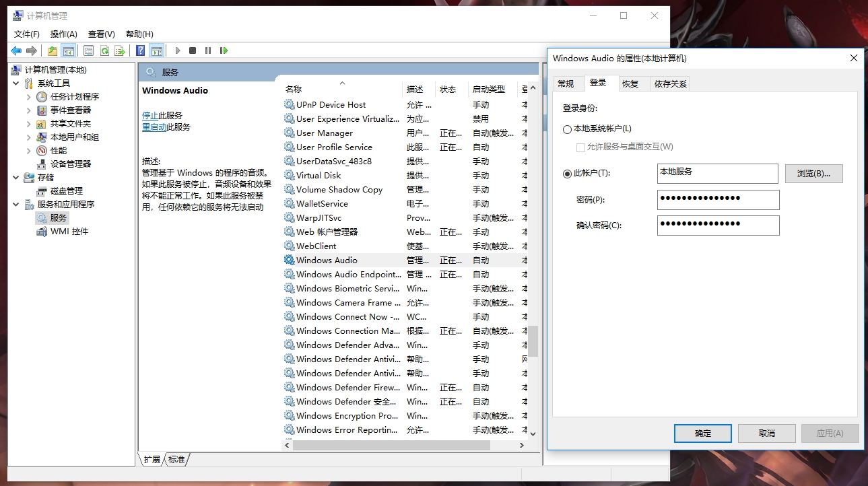Switch to the 扩展 view tab
This screenshot has height=486, width=868.
pos(152,460)
